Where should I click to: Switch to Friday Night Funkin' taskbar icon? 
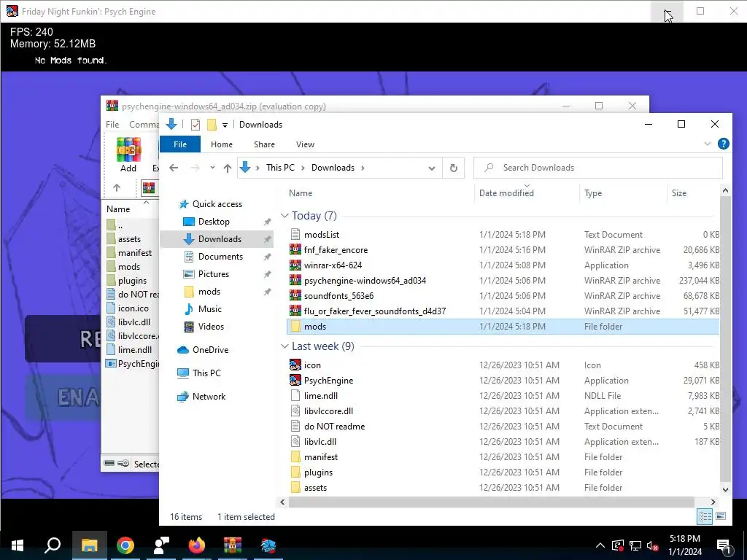pyautogui.click(x=268, y=545)
